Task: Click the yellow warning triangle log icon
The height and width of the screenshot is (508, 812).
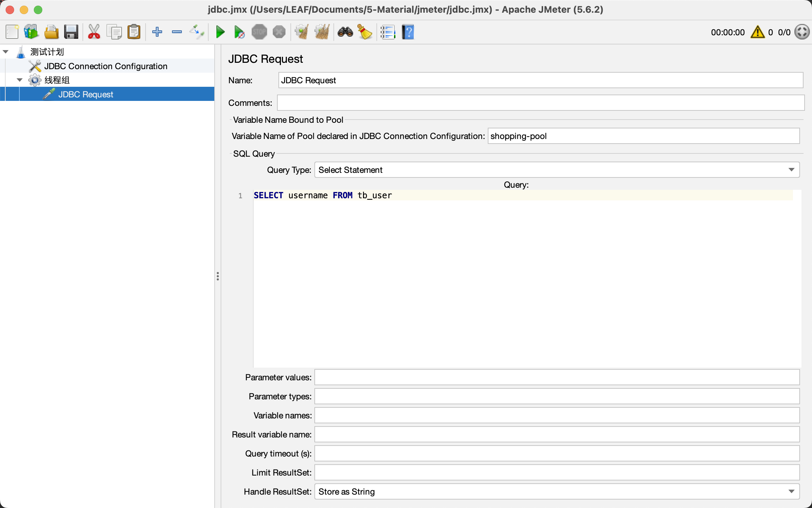Action: [758, 32]
